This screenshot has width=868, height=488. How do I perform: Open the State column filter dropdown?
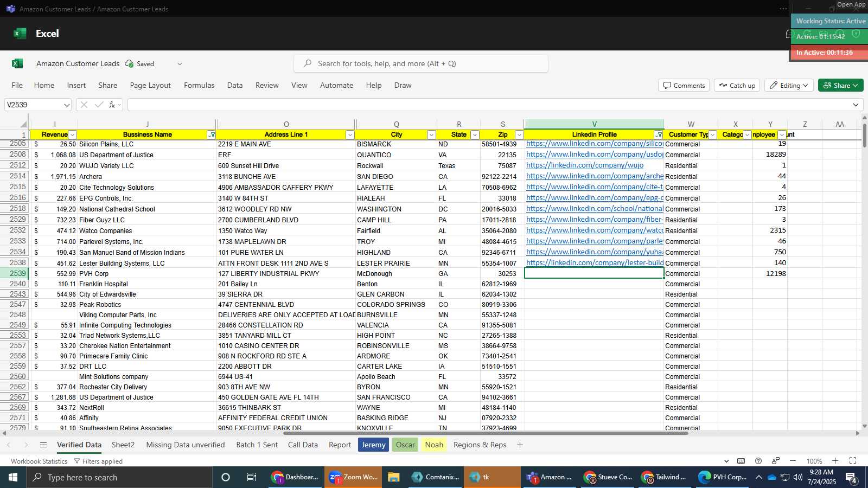(475, 135)
